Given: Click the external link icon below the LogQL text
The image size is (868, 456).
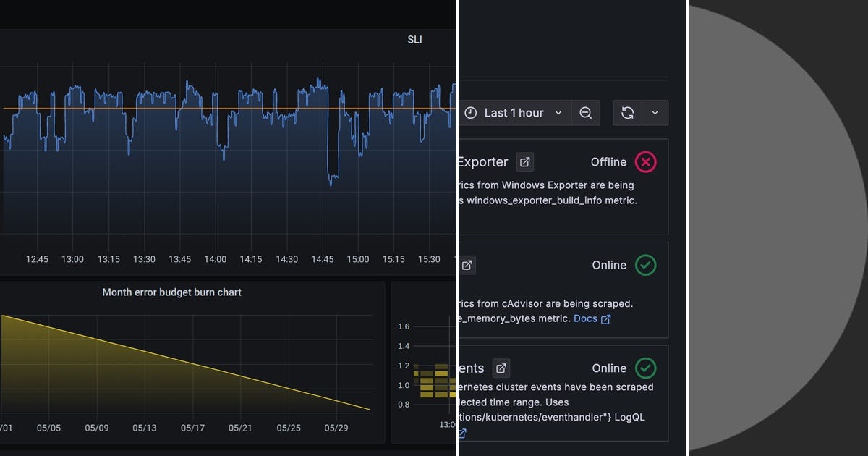Looking at the screenshot, I should click(x=461, y=433).
